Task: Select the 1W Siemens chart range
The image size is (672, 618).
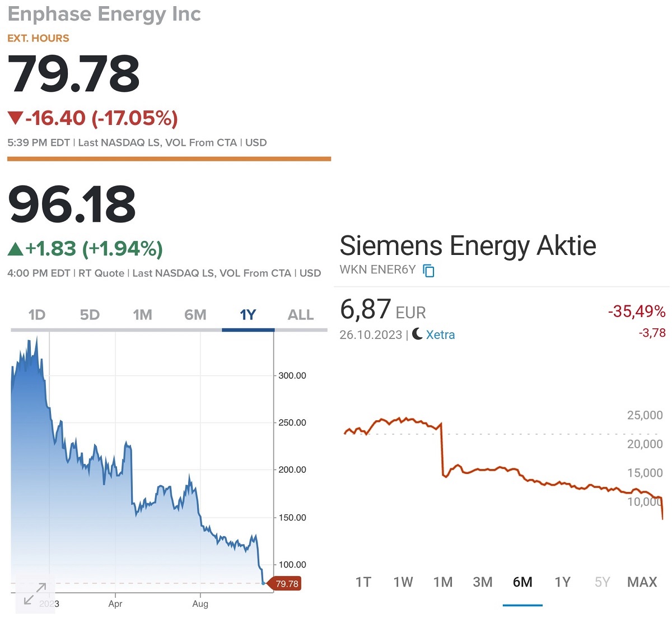Action: (x=403, y=582)
